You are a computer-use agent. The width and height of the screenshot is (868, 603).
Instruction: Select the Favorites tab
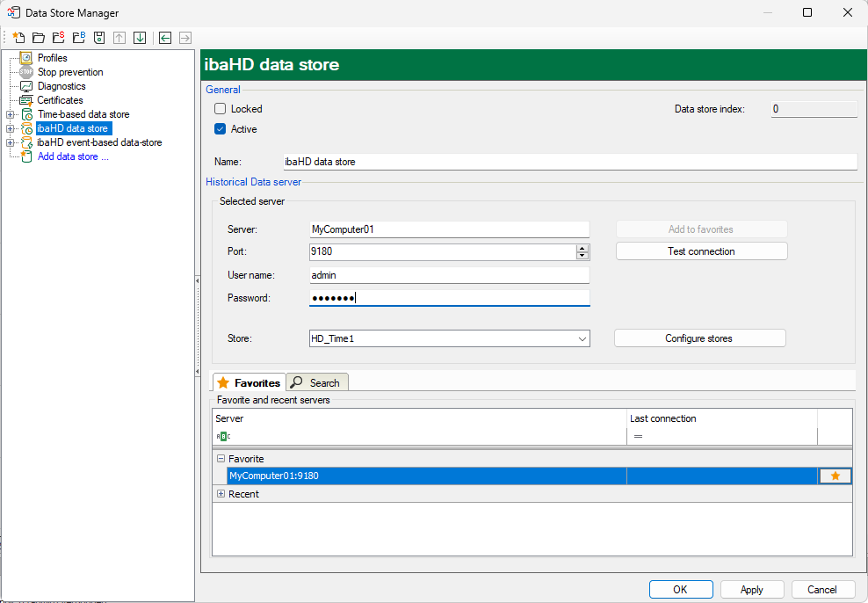(x=250, y=382)
